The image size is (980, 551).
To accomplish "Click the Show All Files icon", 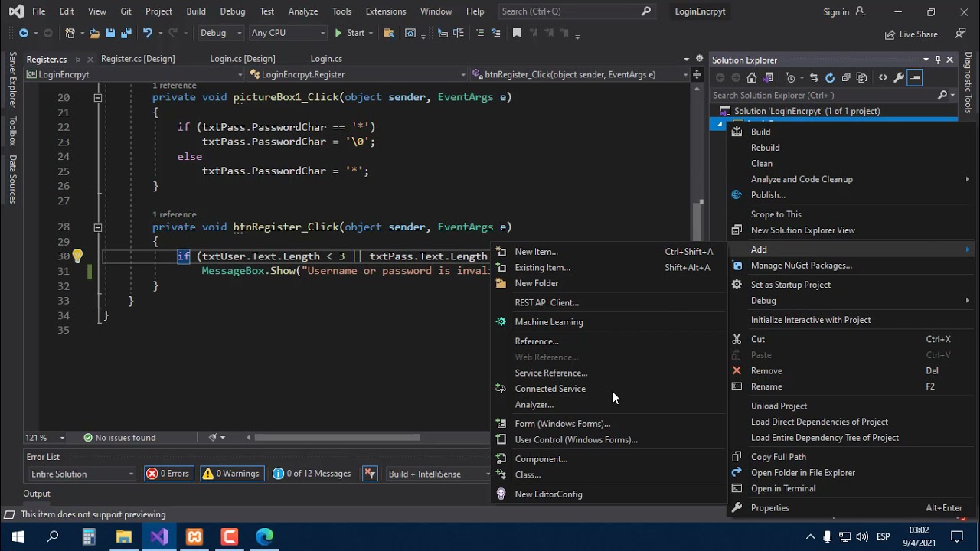I will (x=861, y=77).
